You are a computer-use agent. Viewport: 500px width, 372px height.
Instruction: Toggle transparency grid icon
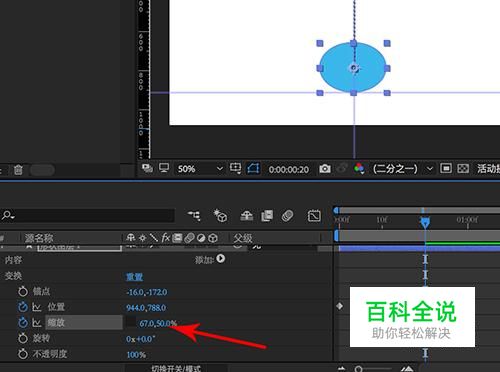[463, 168]
